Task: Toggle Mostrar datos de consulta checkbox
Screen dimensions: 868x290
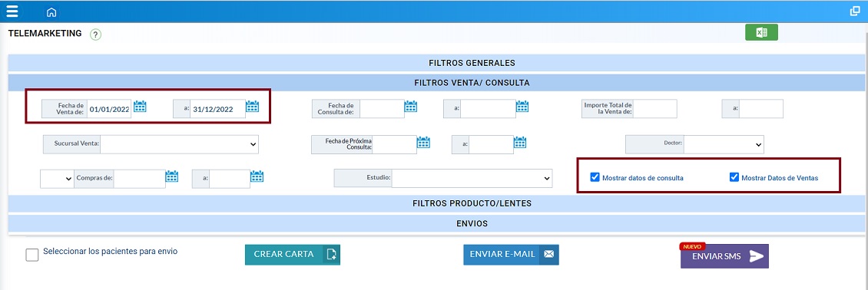Action: click(595, 178)
